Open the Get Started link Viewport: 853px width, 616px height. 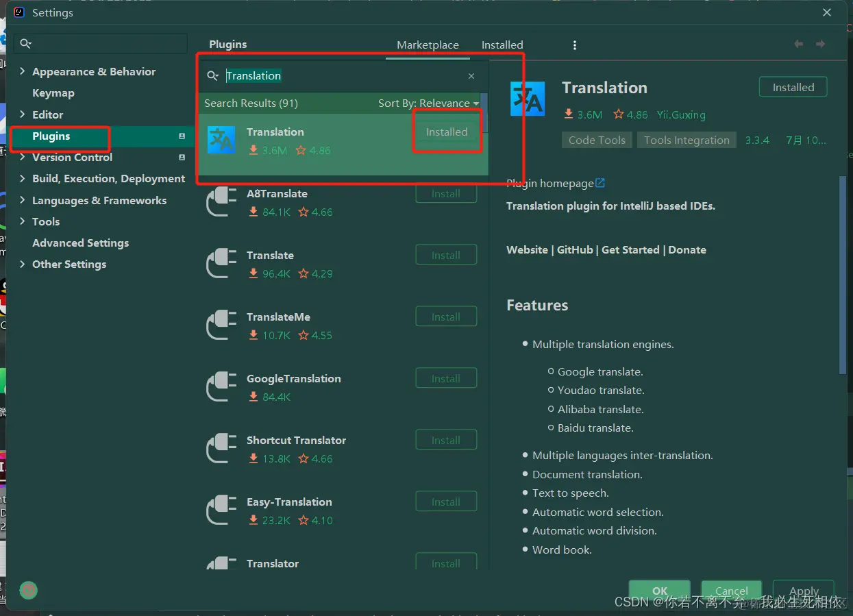630,250
